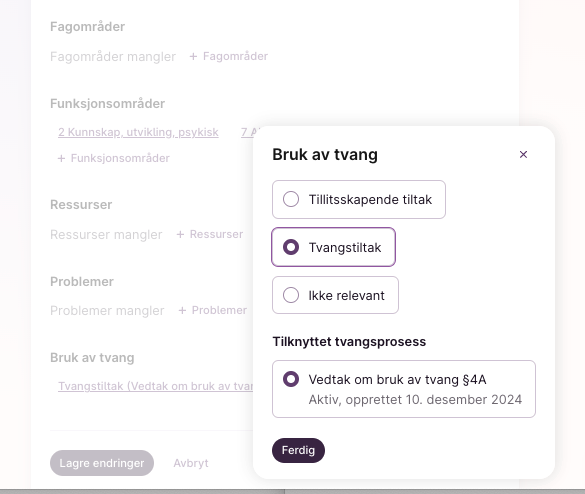Image resolution: width=585 pixels, height=494 pixels.
Task: Close the Bruk av tvang dialog
Action: [x=523, y=154]
